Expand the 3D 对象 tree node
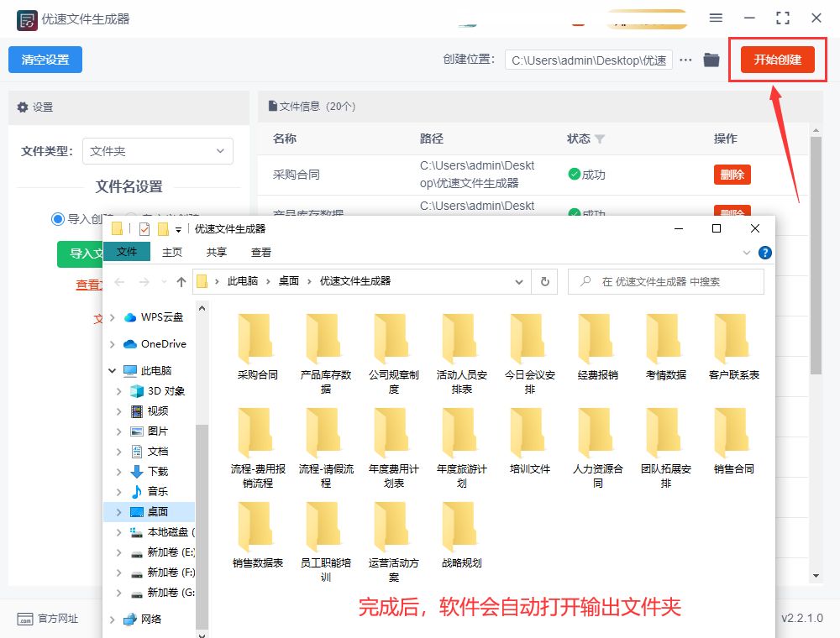 tap(119, 391)
